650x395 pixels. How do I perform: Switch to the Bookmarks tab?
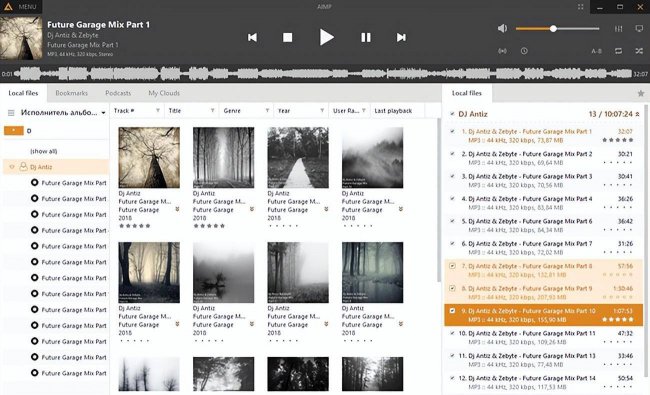tap(71, 93)
